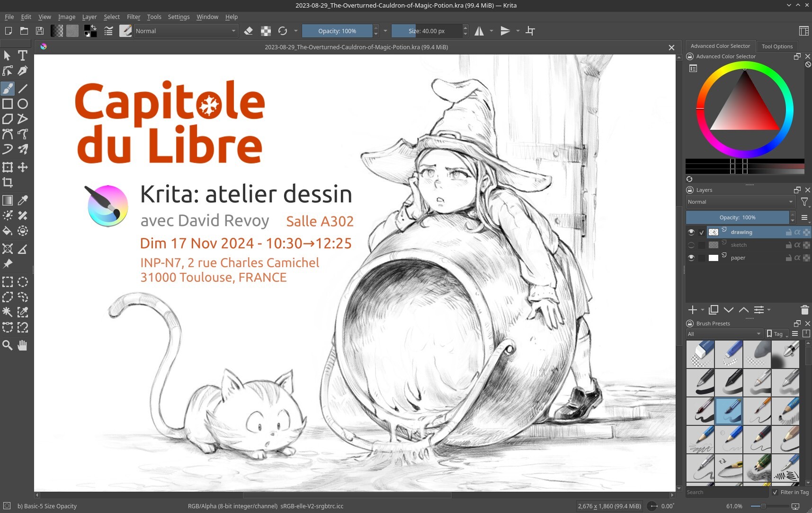Select the Freehand Brush tool
Image resolution: width=812 pixels, height=513 pixels.
8,89
